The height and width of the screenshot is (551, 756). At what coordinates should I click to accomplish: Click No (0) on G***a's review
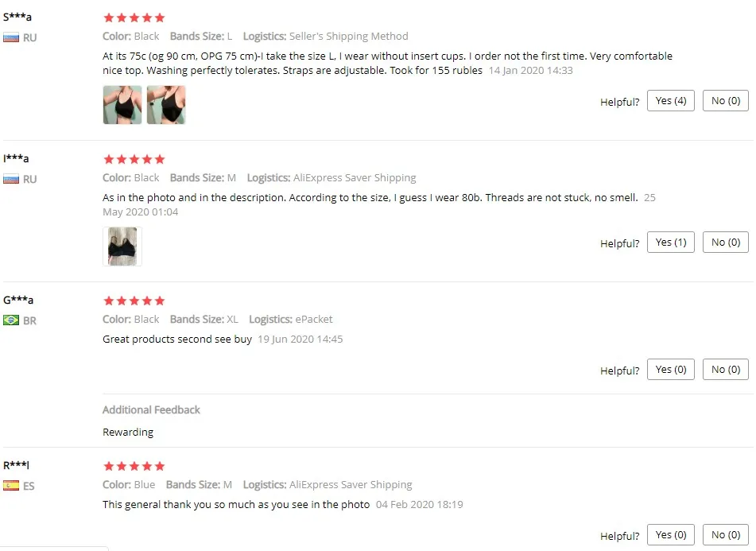726,369
